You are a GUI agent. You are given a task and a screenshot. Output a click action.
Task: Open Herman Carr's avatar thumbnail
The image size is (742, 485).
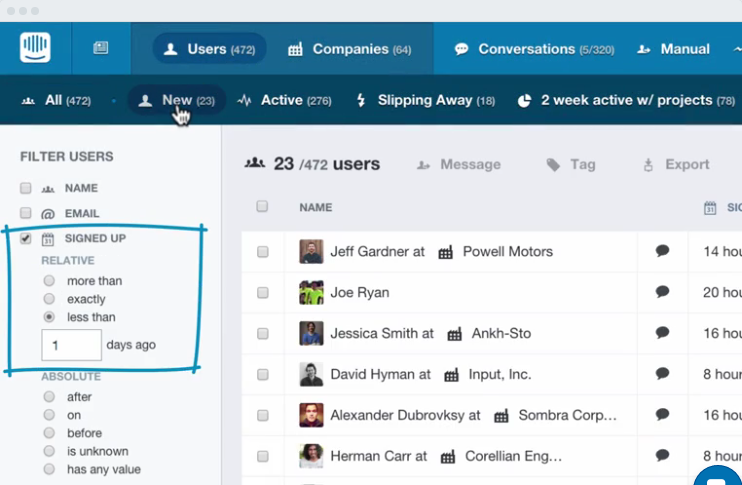point(311,456)
